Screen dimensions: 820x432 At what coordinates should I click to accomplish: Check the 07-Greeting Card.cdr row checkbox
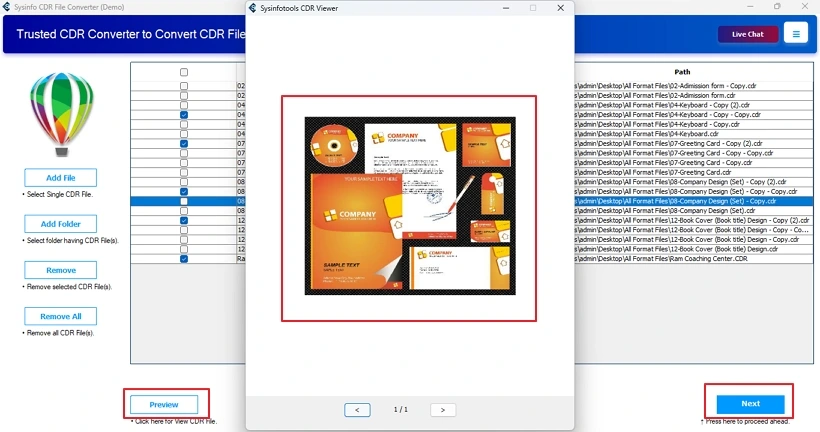click(x=184, y=172)
